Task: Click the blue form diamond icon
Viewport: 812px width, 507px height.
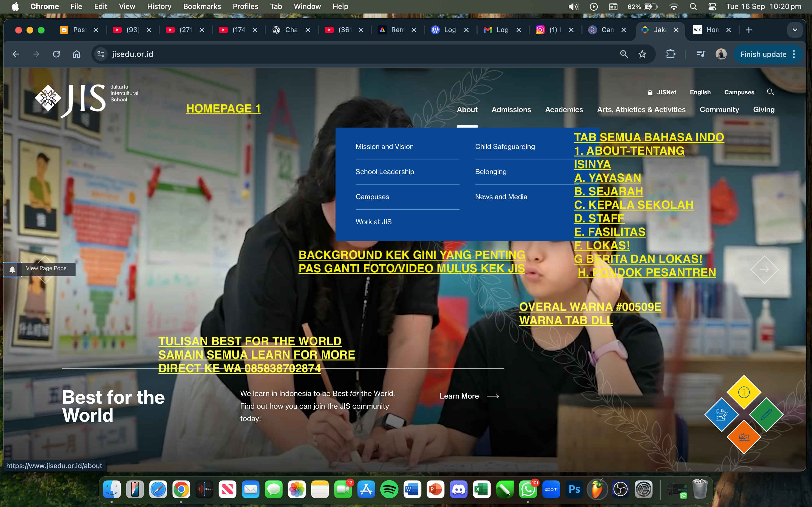Action: tap(721, 414)
